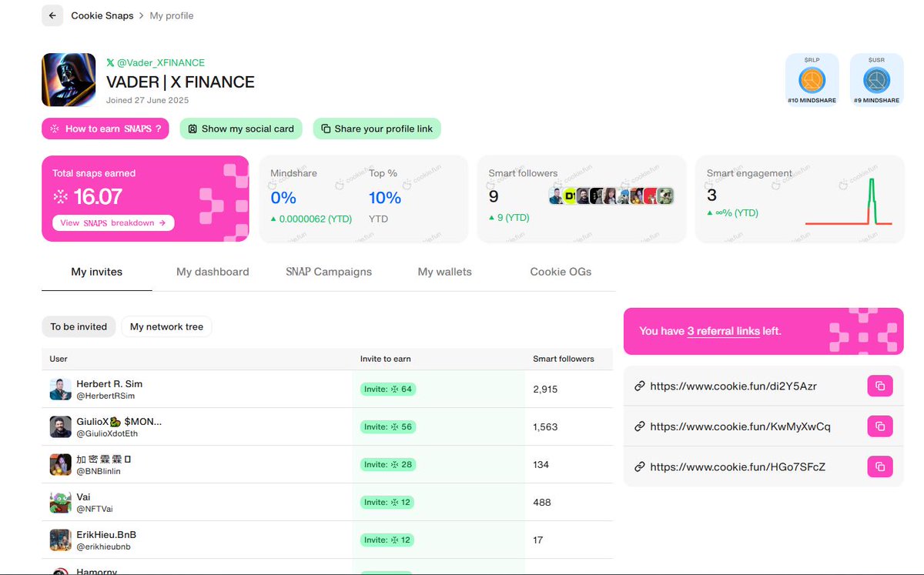Click the 10% Top percent value

385,198
